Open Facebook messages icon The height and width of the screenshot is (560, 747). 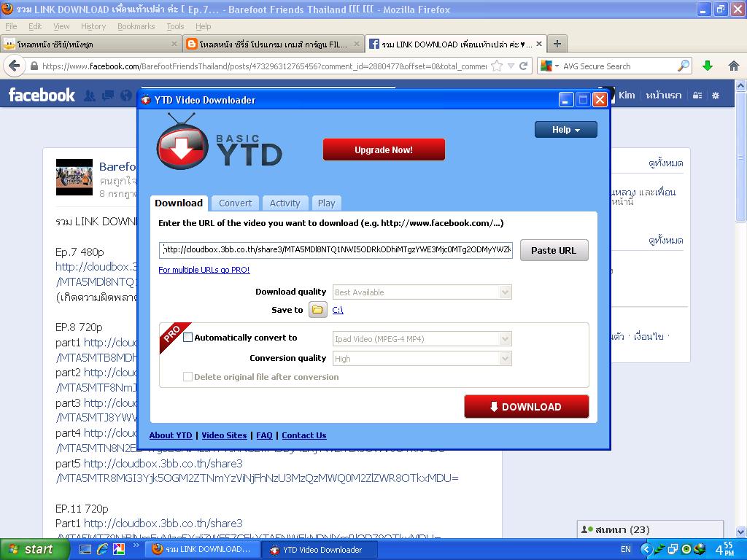[x=108, y=96]
